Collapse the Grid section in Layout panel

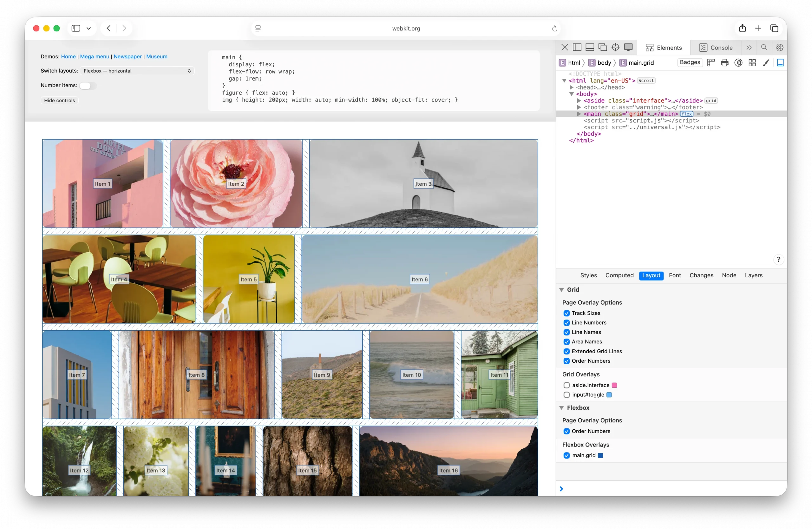tap(562, 289)
